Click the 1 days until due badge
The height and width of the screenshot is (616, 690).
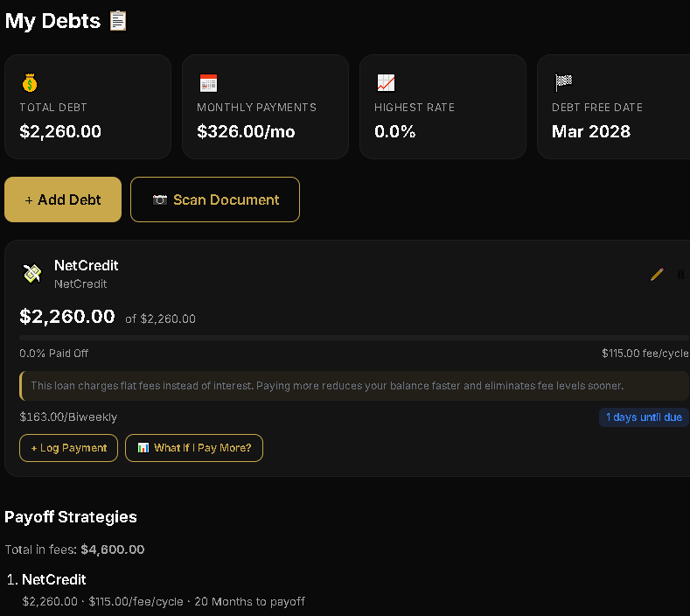[x=644, y=417]
